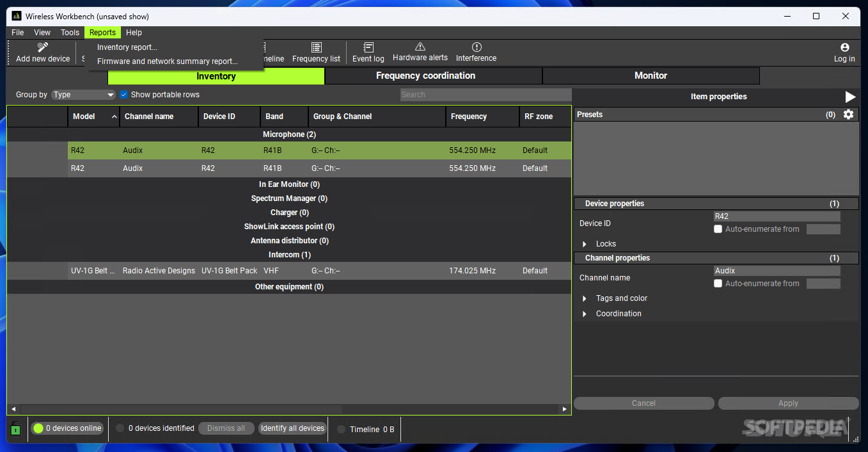Click the Group & Channel column header
Viewport: 868px width, 452px height.
pyautogui.click(x=377, y=117)
